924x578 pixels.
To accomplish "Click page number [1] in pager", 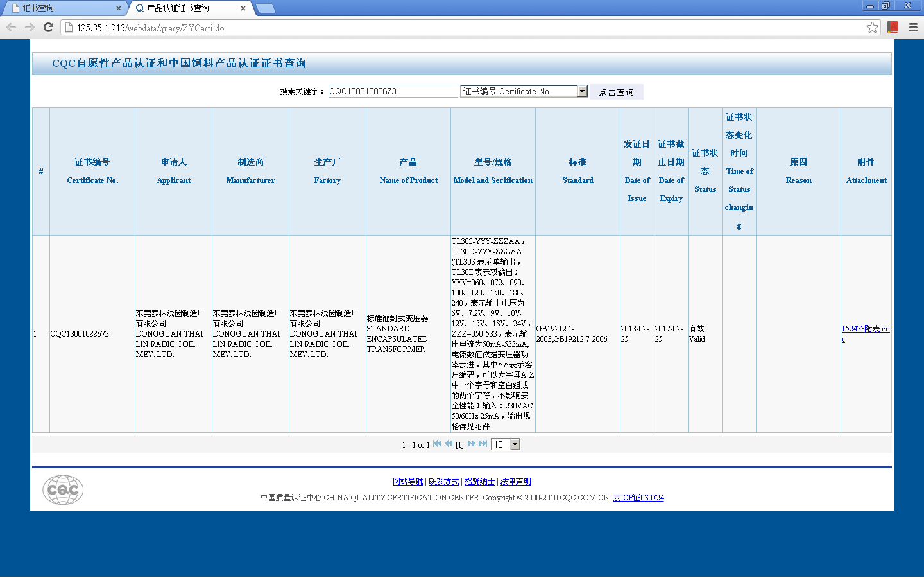I will [x=459, y=444].
